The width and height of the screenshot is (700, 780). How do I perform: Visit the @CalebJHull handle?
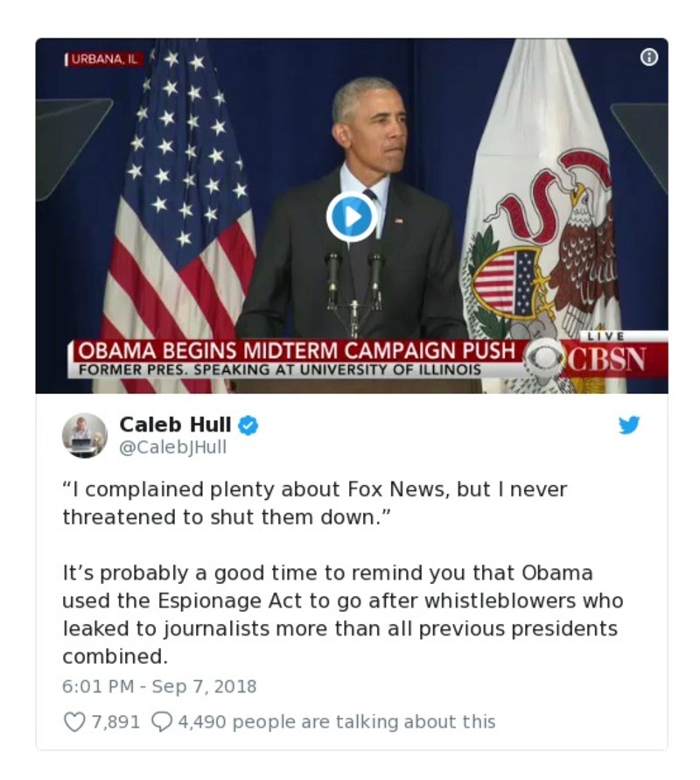[x=172, y=447]
